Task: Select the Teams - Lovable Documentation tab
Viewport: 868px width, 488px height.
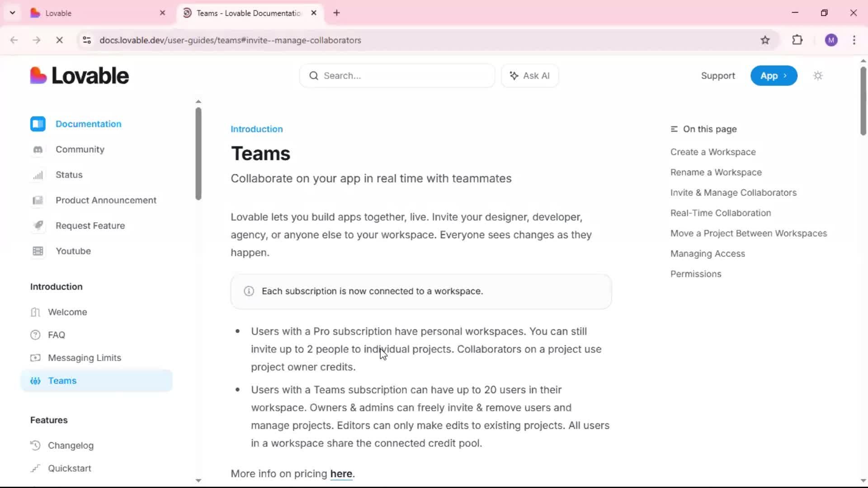Action: [x=249, y=13]
